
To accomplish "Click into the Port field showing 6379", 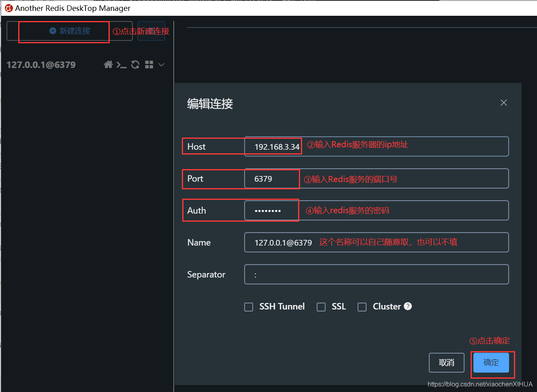I will click(377, 178).
